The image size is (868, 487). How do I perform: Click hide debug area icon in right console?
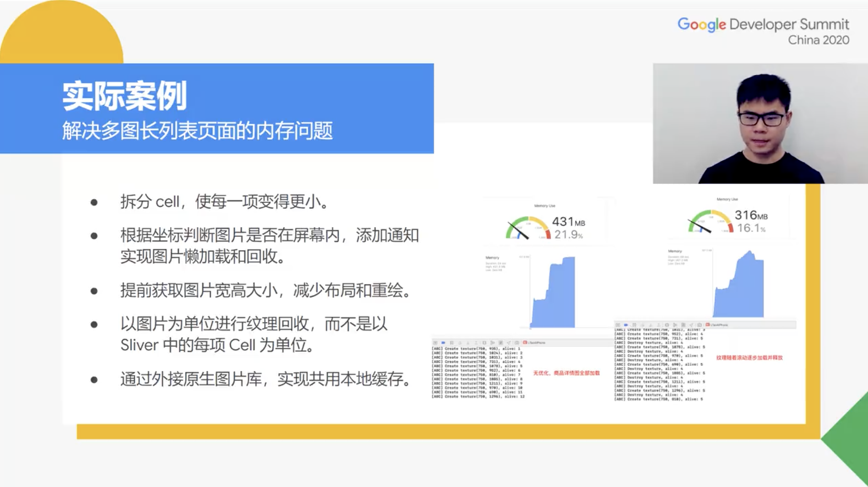pos(618,325)
